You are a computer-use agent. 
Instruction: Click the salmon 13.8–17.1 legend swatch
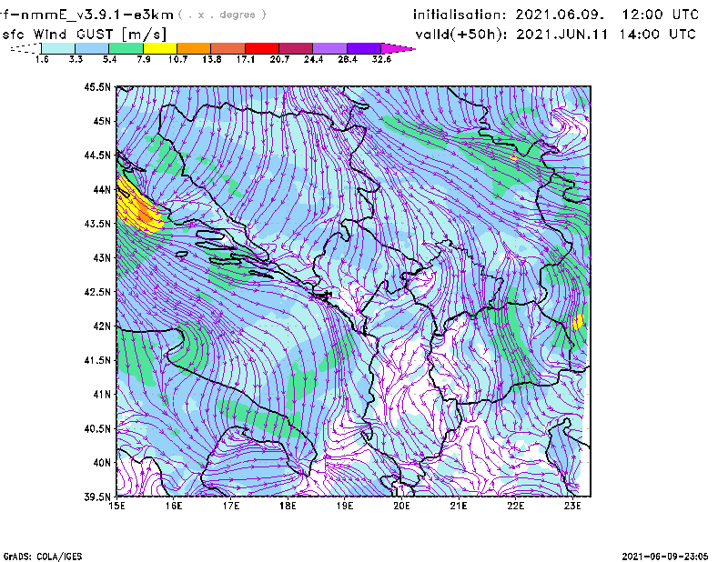pyautogui.click(x=228, y=48)
